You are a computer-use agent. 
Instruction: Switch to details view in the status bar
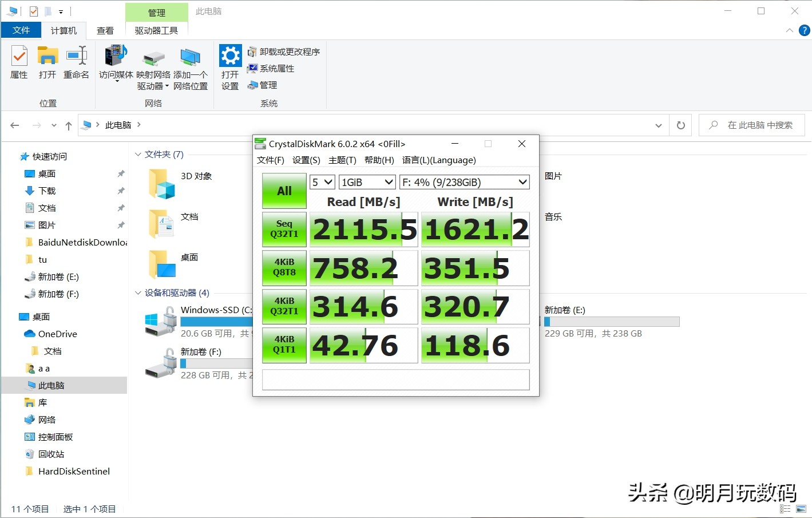[785, 508]
